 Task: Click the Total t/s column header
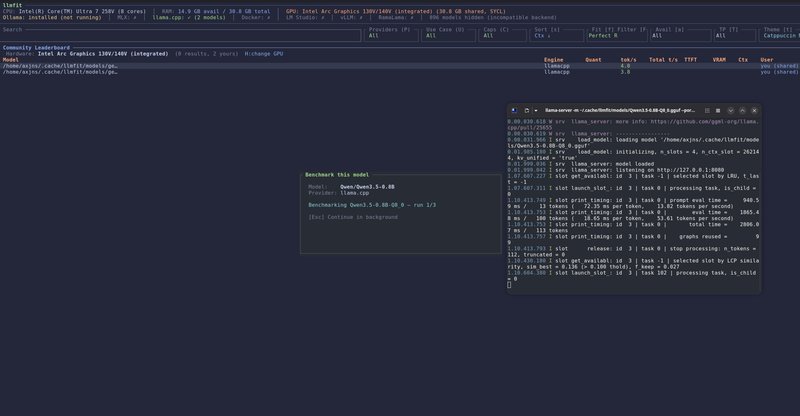click(663, 60)
